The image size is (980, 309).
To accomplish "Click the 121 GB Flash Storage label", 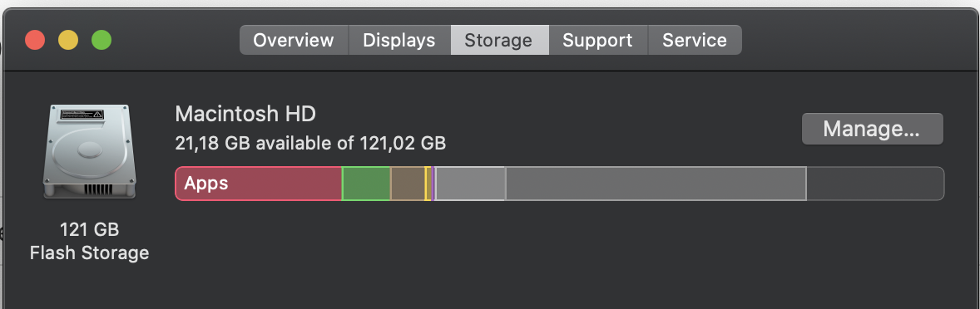I will 89,241.
